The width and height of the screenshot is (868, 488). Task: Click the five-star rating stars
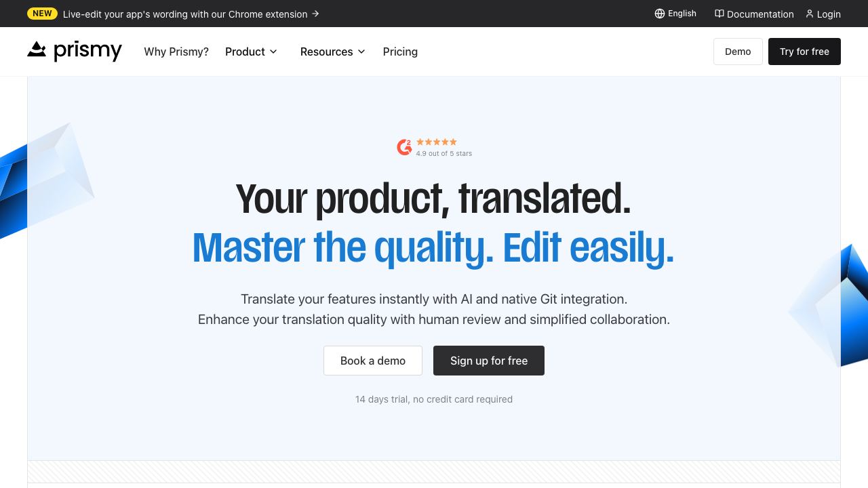coord(437,142)
